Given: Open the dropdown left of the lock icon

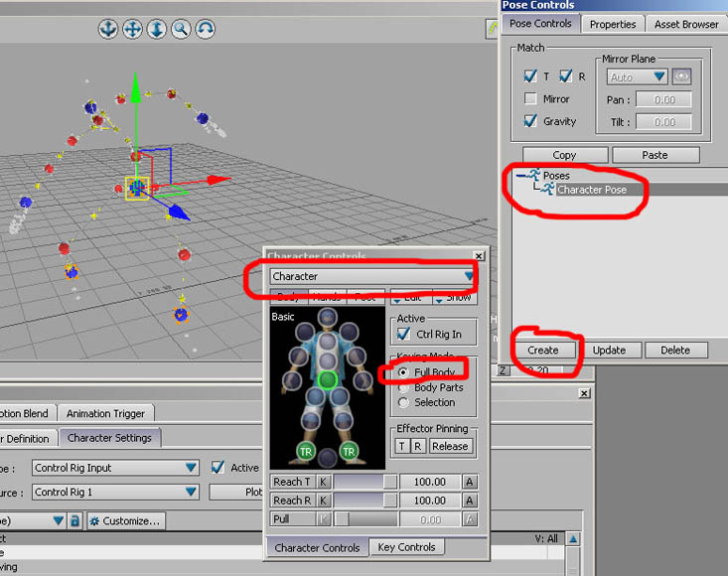Looking at the screenshot, I should [33, 520].
